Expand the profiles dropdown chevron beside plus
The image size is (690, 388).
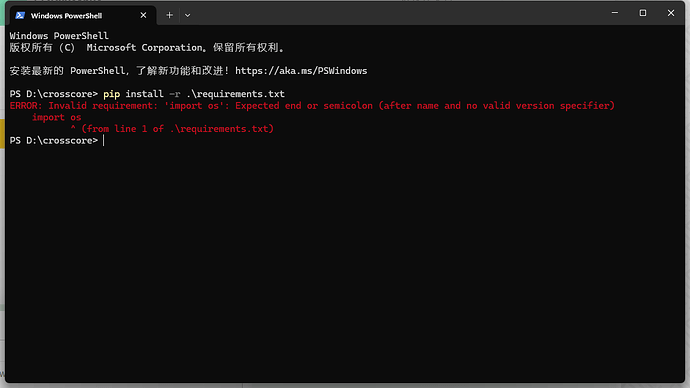pos(187,15)
